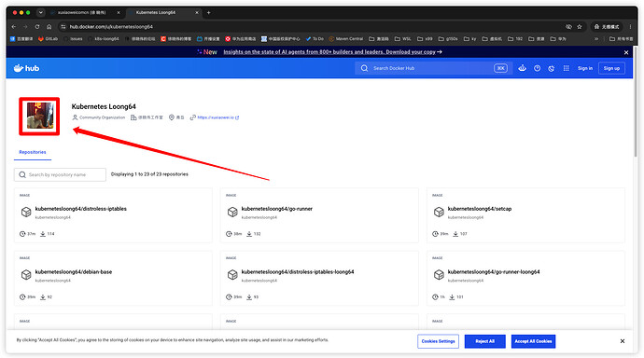Click the cube icon beside go-runner-loong64

439,275
